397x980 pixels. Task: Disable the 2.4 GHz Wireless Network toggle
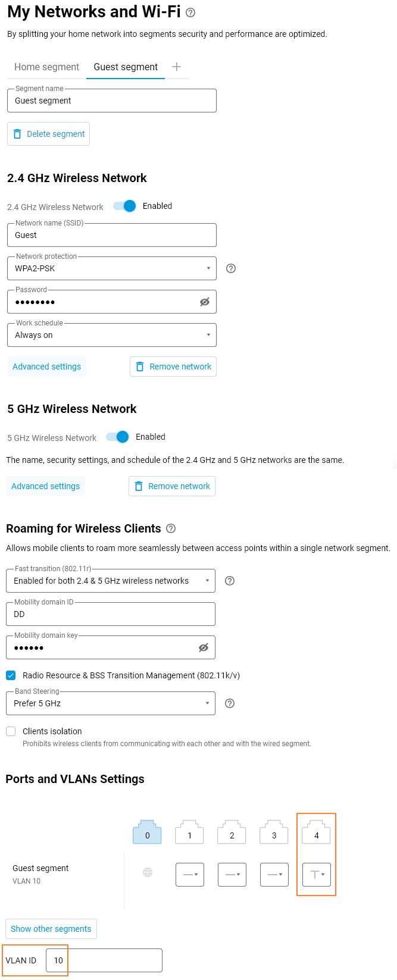pos(125,206)
